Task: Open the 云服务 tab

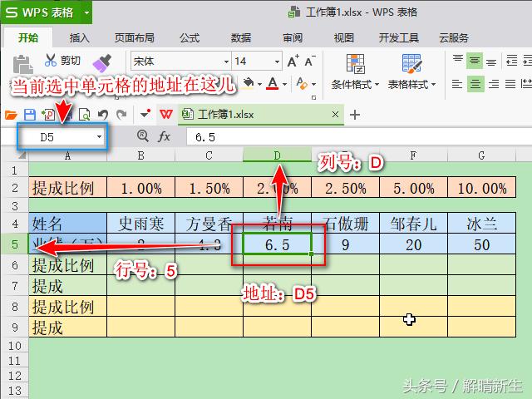Action: (x=454, y=37)
